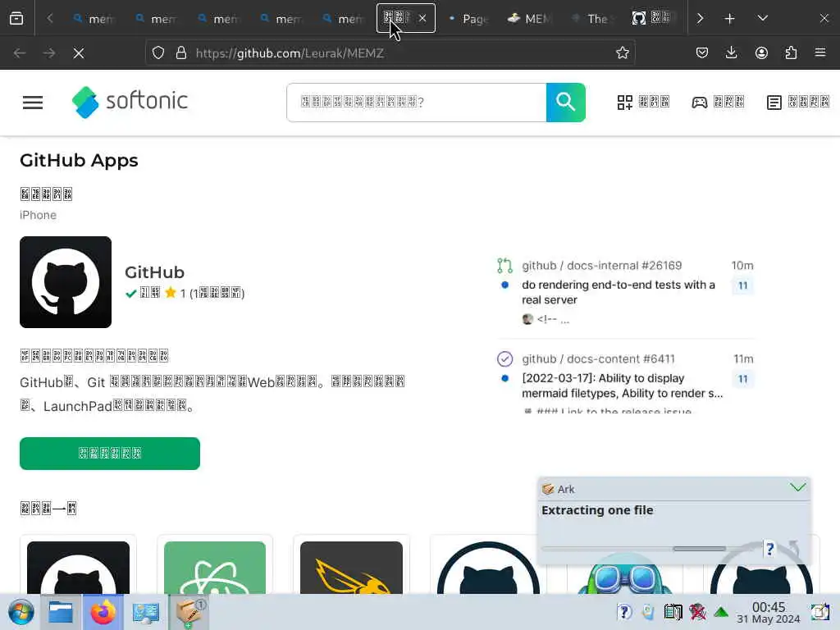The image size is (840, 630).
Task: Expand hidden system tray icons arrow
Action: point(721,612)
